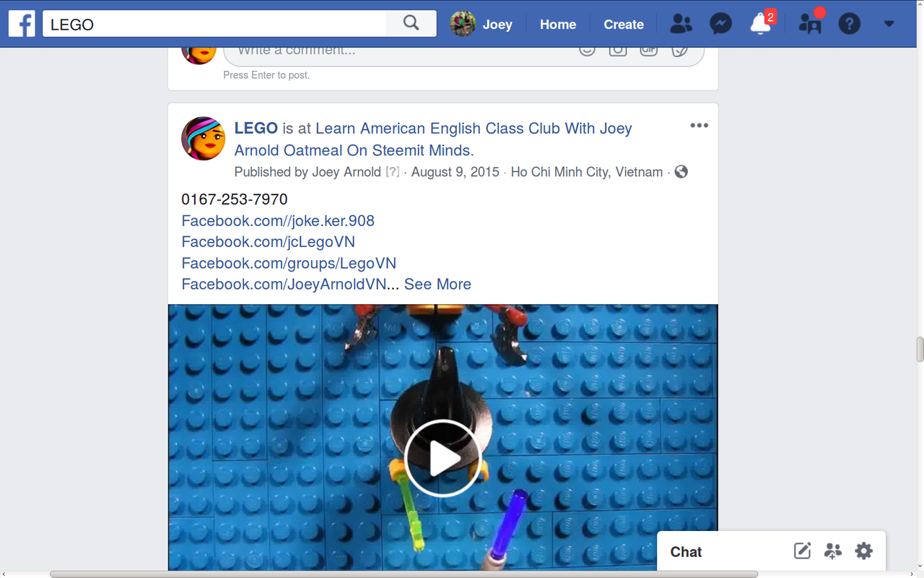
Task: Add a sticker to comment
Action: tap(679, 51)
